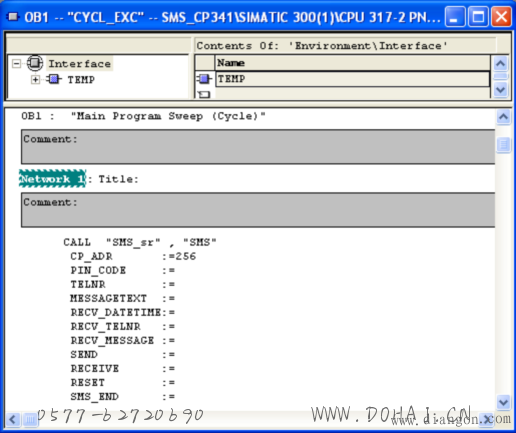Click the Network 1 comment field
Screen dimensions: 516x433
258,210
